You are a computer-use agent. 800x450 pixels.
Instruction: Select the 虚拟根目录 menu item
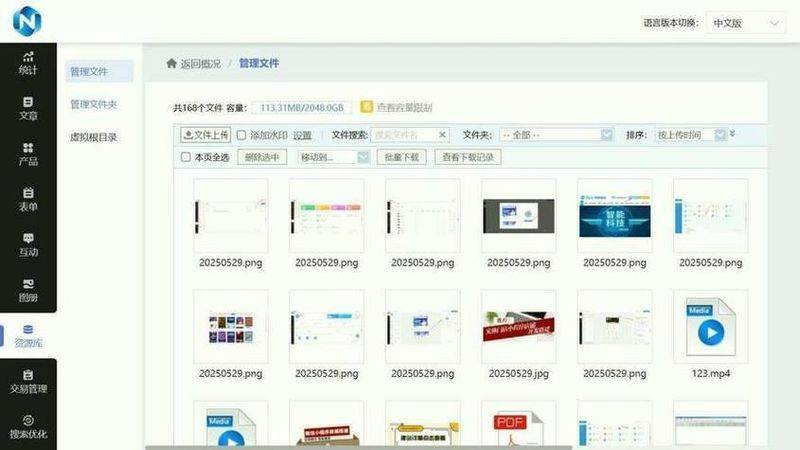pos(94,137)
